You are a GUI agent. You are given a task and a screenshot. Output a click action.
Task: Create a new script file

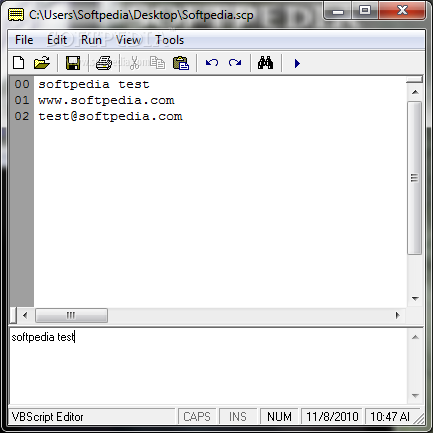pos(19,63)
